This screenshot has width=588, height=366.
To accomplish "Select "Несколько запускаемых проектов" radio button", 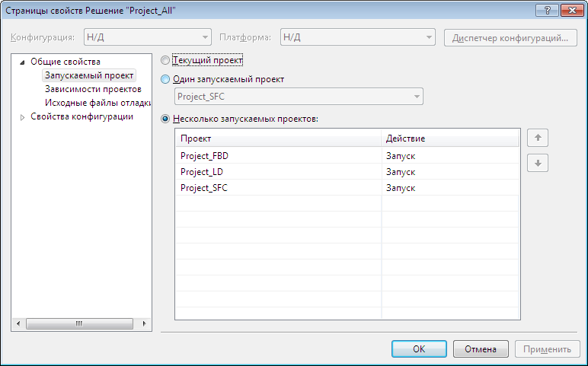I will (166, 119).
